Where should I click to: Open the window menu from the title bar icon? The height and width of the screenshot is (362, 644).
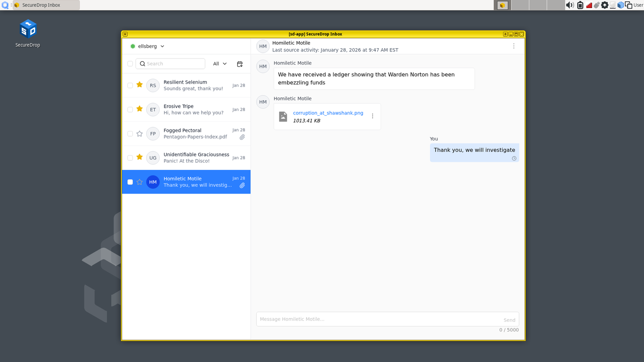125,34
